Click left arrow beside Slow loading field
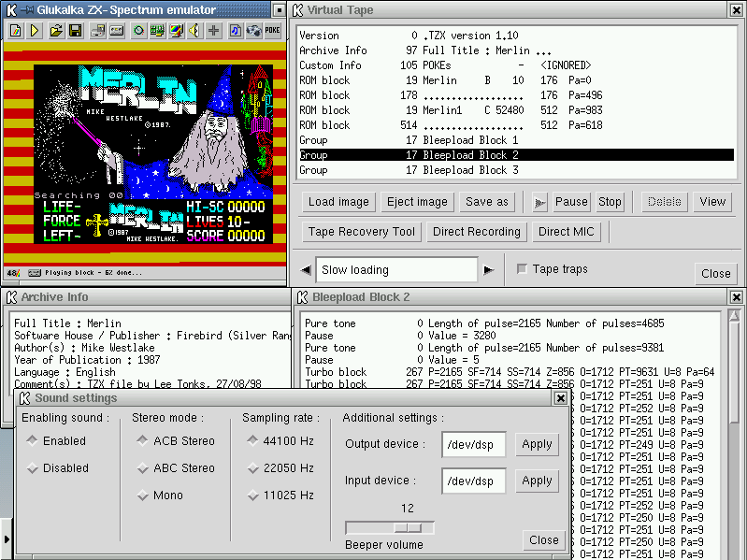This screenshot has width=747, height=560. point(306,270)
